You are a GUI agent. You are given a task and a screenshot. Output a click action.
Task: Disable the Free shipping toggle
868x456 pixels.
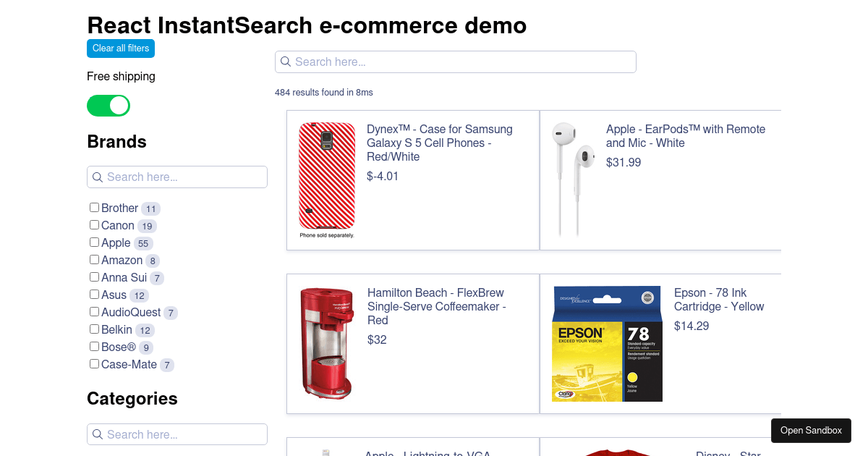pos(109,106)
